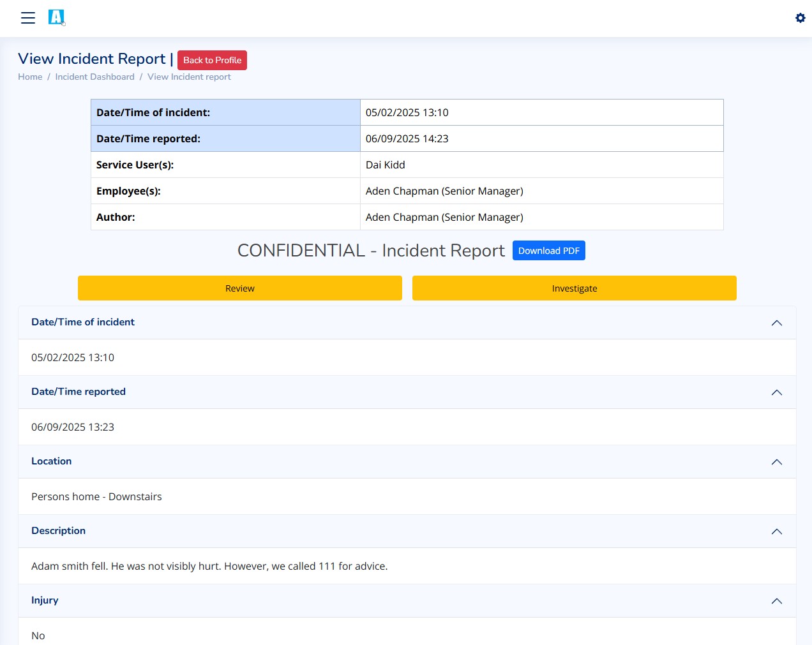Open Incident Dashboard breadcrumb link
The width and height of the screenshot is (812, 645).
[x=94, y=77]
